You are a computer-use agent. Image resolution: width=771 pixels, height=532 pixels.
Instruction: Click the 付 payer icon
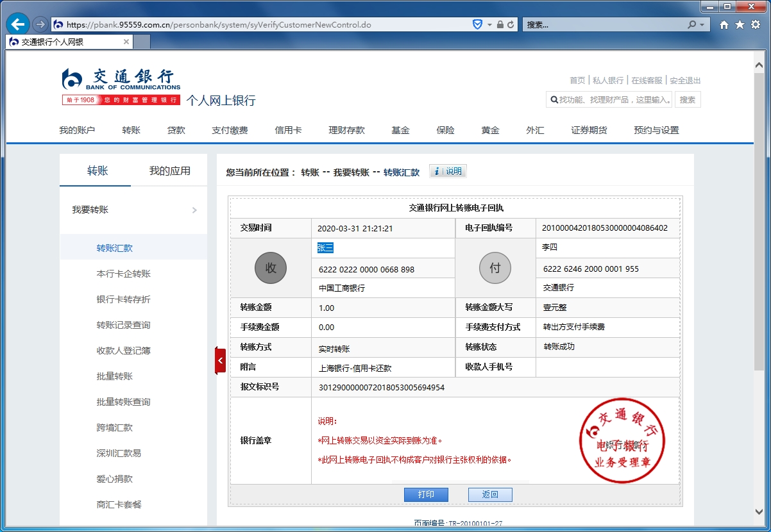tap(495, 268)
